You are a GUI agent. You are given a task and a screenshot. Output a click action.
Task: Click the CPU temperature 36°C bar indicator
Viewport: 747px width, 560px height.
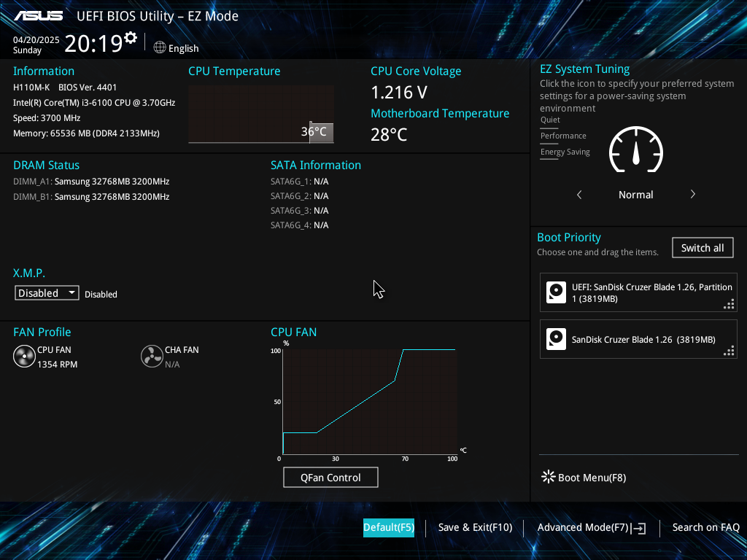(x=321, y=132)
